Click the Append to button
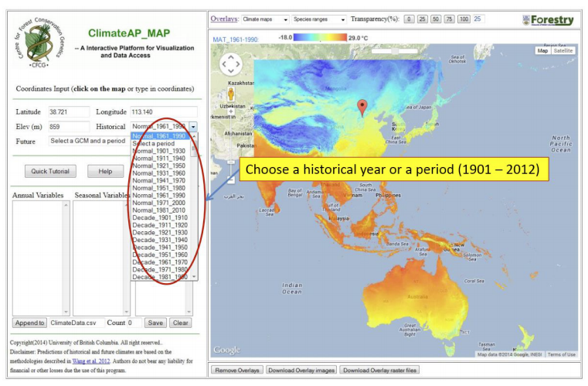Viewport: 588px width, 386px height. point(30,323)
